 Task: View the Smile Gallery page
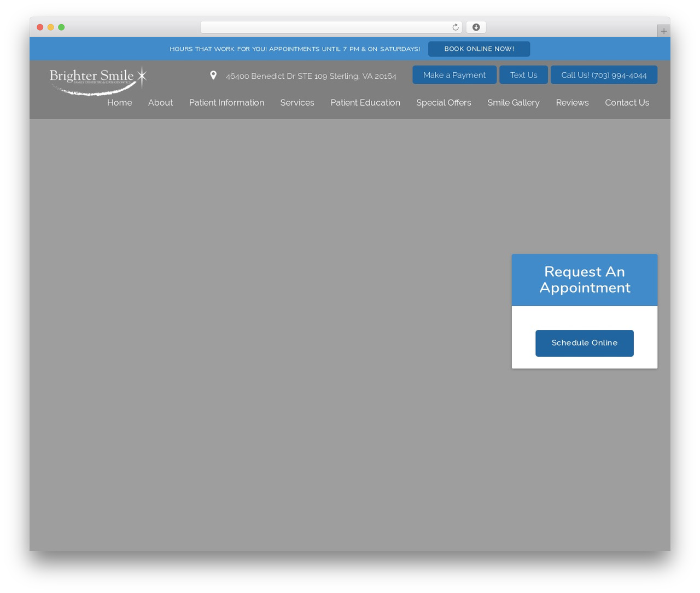click(x=514, y=102)
